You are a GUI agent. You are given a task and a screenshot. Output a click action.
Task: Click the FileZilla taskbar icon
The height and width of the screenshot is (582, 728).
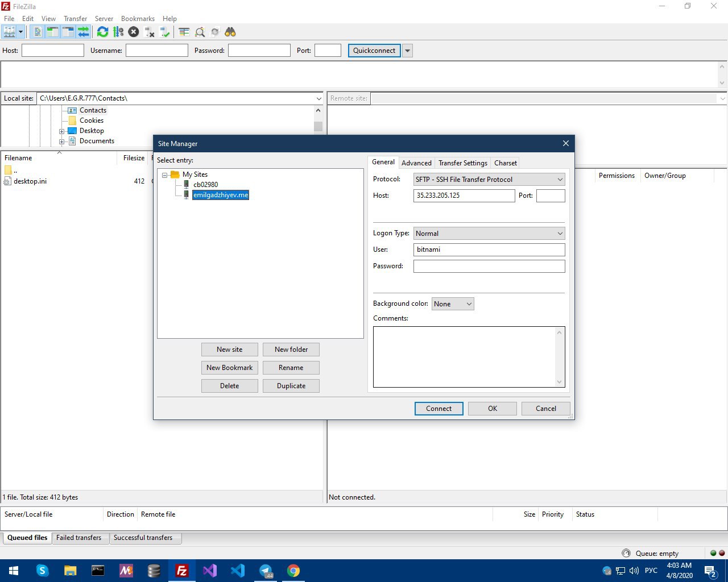coord(182,571)
